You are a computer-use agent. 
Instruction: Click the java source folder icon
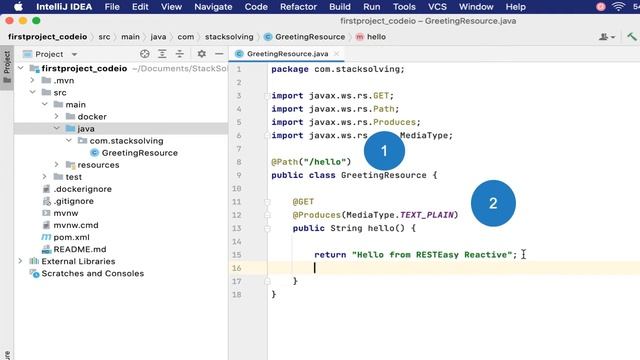tap(71, 129)
